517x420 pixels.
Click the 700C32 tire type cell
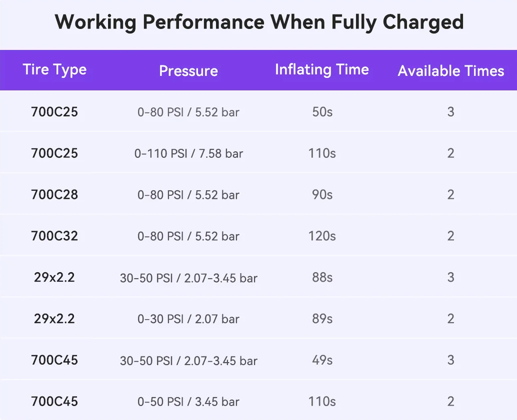[x=55, y=236]
